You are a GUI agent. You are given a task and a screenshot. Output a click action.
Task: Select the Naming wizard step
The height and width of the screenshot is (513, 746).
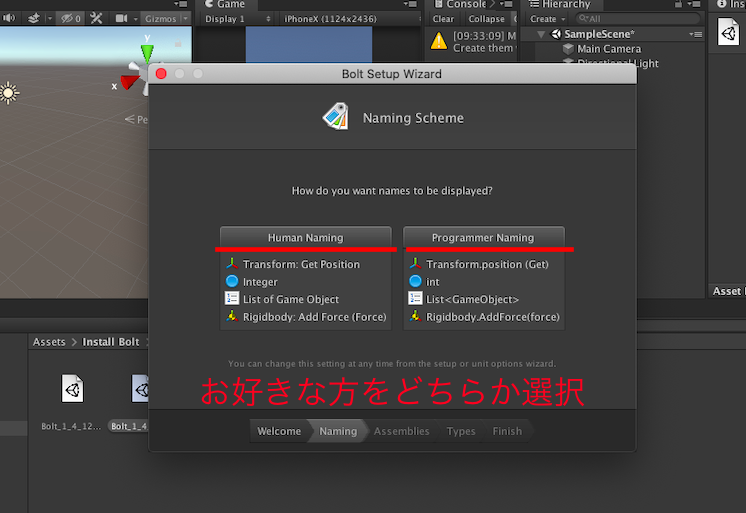click(x=338, y=431)
